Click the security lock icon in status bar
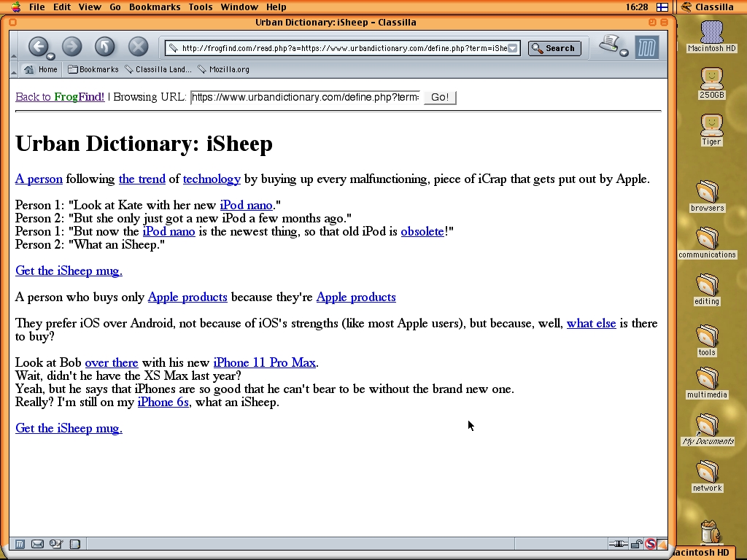Screen dimensions: 747x560 pyautogui.click(x=636, y=544)
